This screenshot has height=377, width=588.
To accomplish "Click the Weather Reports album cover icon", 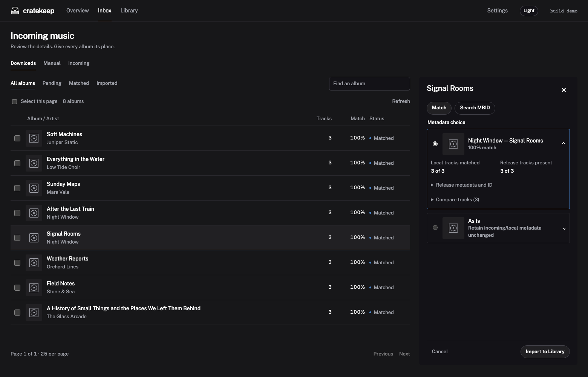I will point(34,263).
